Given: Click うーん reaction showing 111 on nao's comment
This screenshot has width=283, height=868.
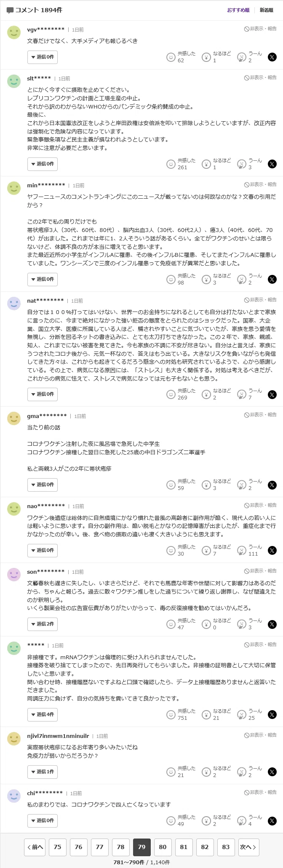Looking at the screenshot, I should coord(242,551).
